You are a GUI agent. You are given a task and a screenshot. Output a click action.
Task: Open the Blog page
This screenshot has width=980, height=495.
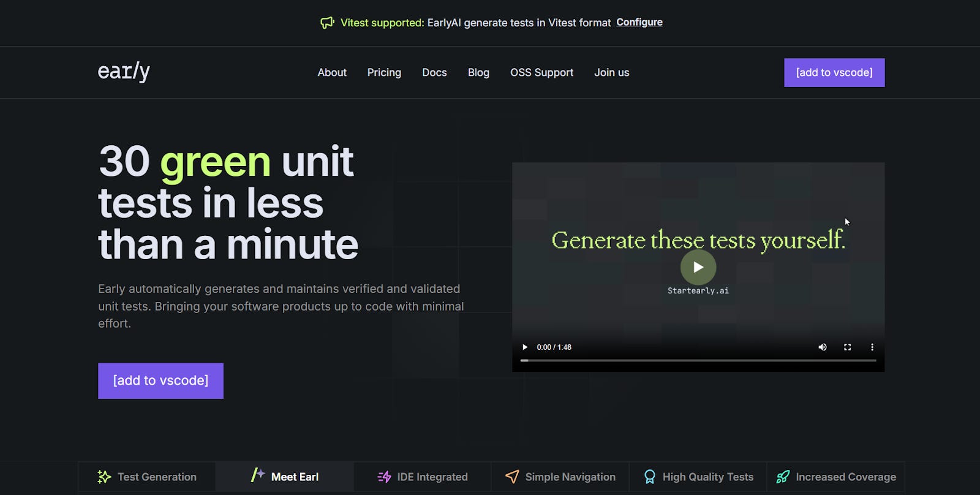coord(478,72)
